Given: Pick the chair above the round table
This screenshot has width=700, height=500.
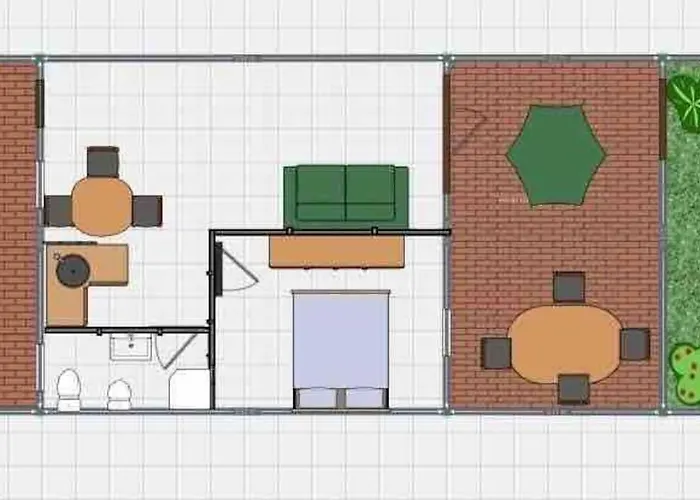Looking at the screenshot, I should [x=102, y=161].
